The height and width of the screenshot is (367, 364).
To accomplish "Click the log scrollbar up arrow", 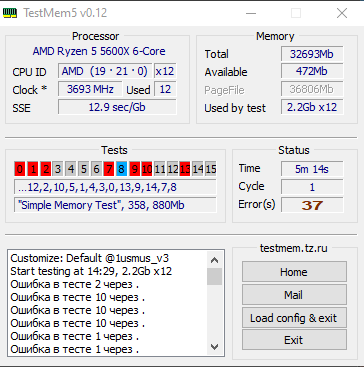I will 214,260.
